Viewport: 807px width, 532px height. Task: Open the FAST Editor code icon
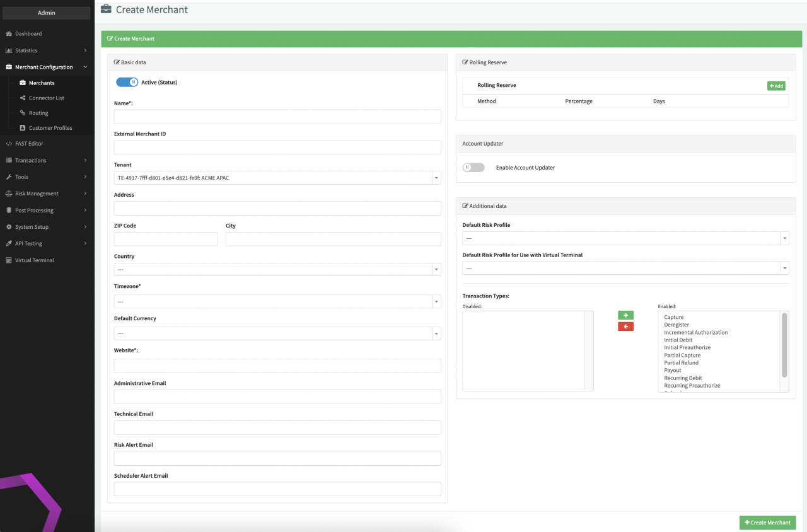click(x=8, y=143)
